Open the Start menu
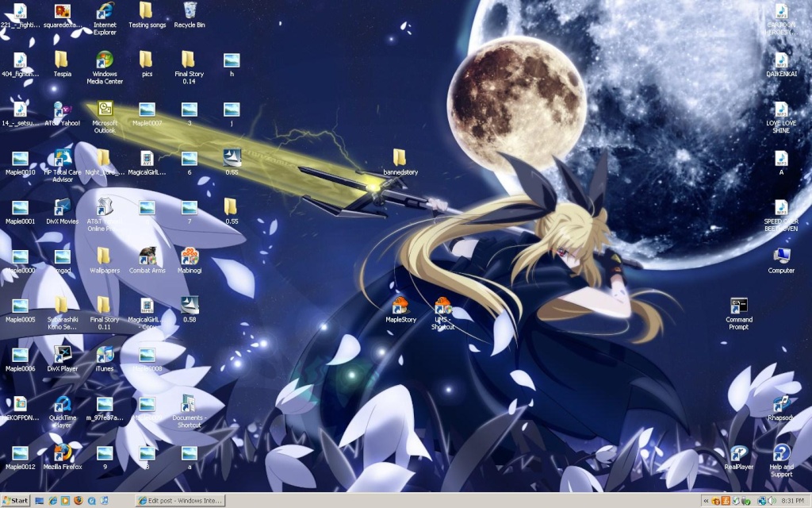The height and width of the screenshot is (508, 812). (x=16, y=500)
